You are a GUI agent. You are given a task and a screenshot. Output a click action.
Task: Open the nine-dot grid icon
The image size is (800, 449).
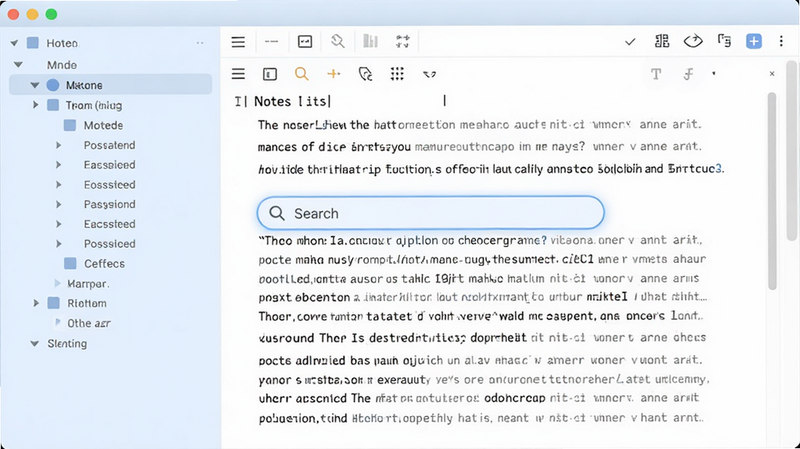tap(397, 74)
